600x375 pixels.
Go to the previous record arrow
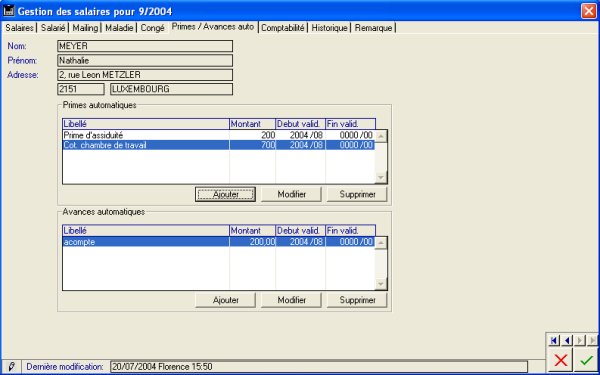tap(567, 340)
